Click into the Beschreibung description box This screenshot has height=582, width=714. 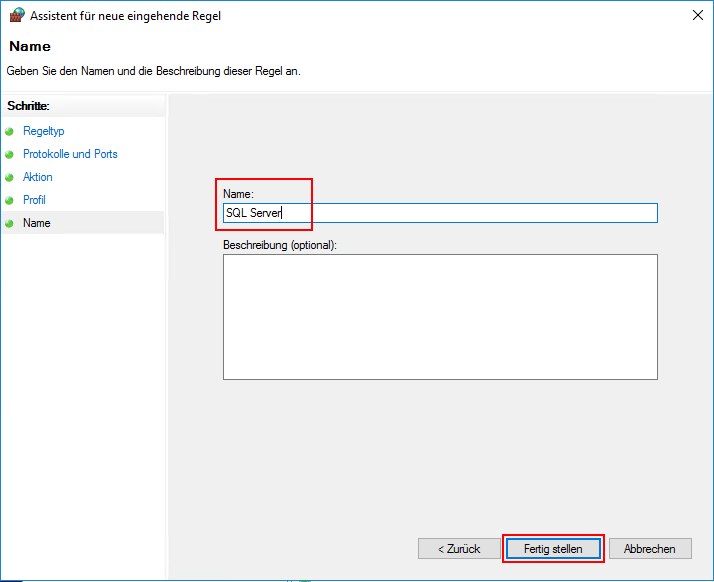click(440, 317)
